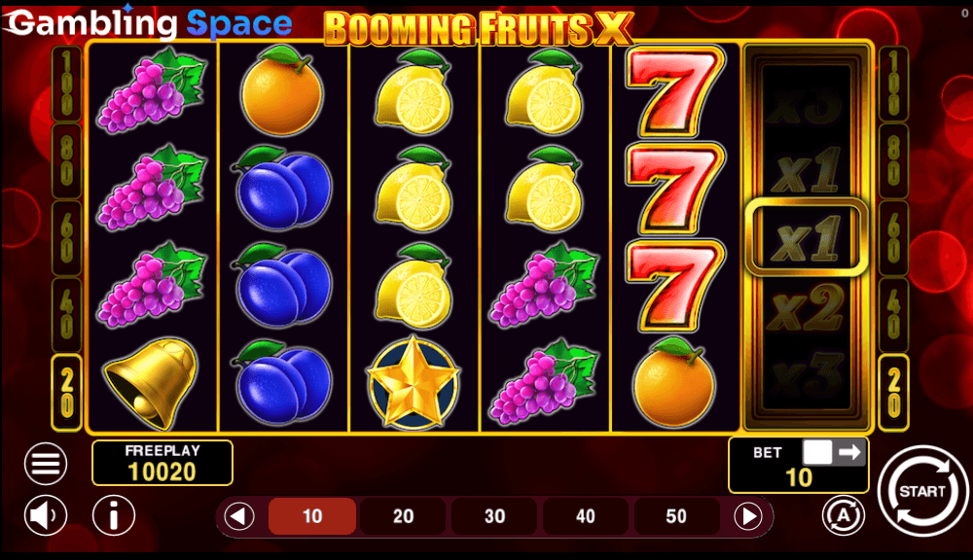The width and height of the screenshot is (973, 560).
Task: Open the Gambling Space logo
Action: [149, 22]
